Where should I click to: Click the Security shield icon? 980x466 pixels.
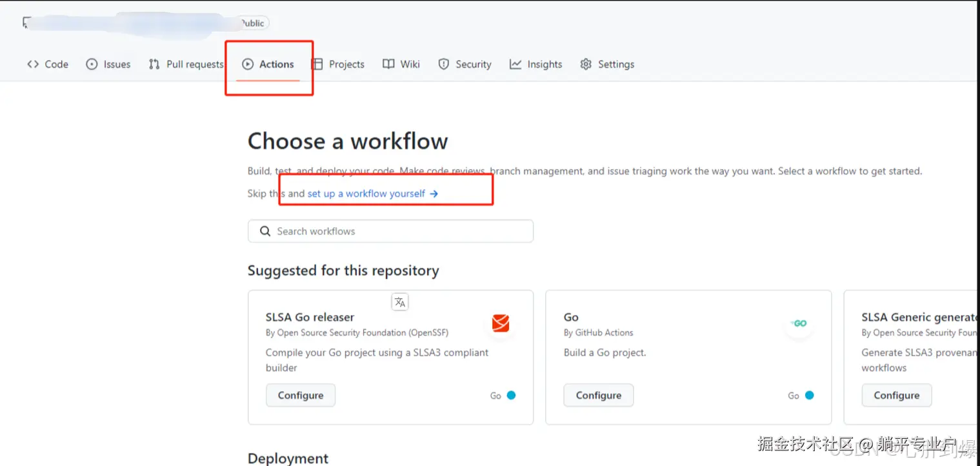click(x=444, y=64)
